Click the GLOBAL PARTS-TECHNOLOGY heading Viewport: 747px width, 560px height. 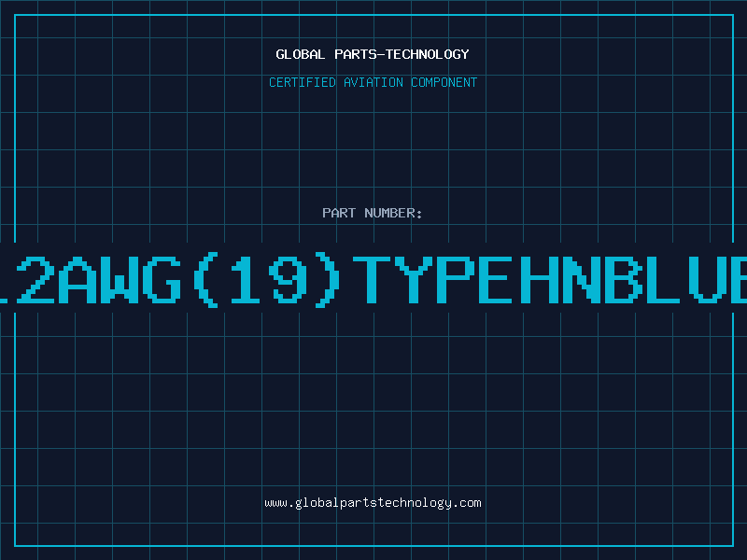373,54
